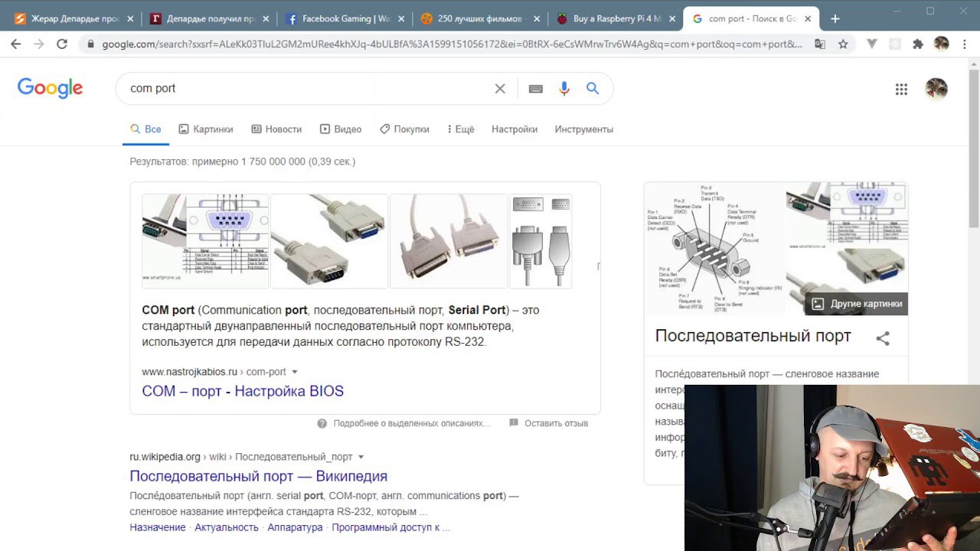Open the extensions puzzle icon
Image resolution: width=980 pixels, height=551 pixels.
click(x=918, y=44)
